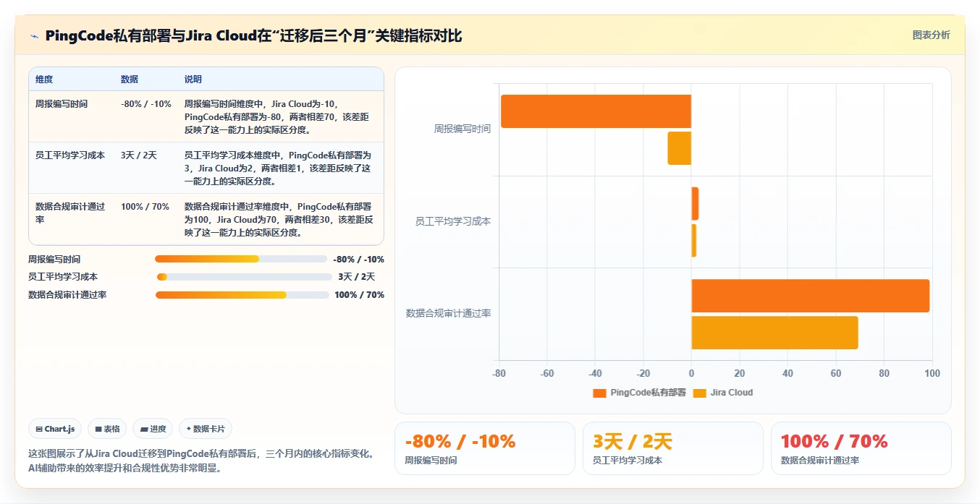The image size is (980, 504).
Task: Select the Chart.js tag chip
Action: (56, 429)
